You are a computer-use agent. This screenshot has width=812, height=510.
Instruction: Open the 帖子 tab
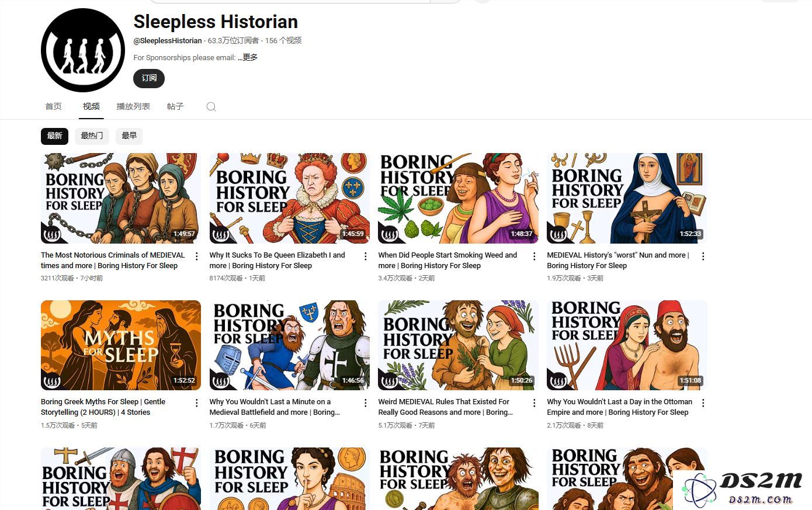pyautogui.click(x=175, y=106)
